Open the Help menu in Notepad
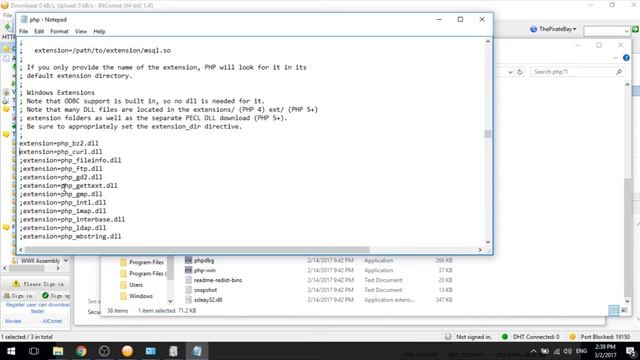Screen dimensions: 640x360 tap(99, 31)
